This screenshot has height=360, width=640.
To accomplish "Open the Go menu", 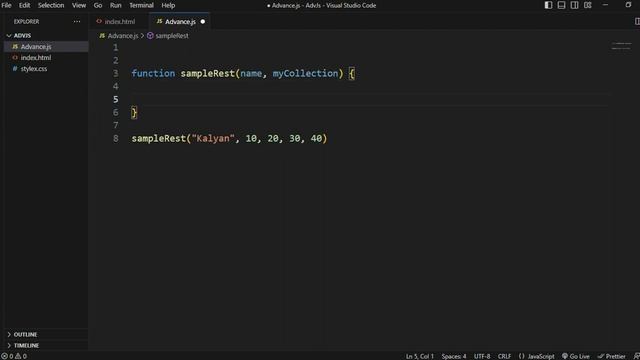I will coord(98,5).
